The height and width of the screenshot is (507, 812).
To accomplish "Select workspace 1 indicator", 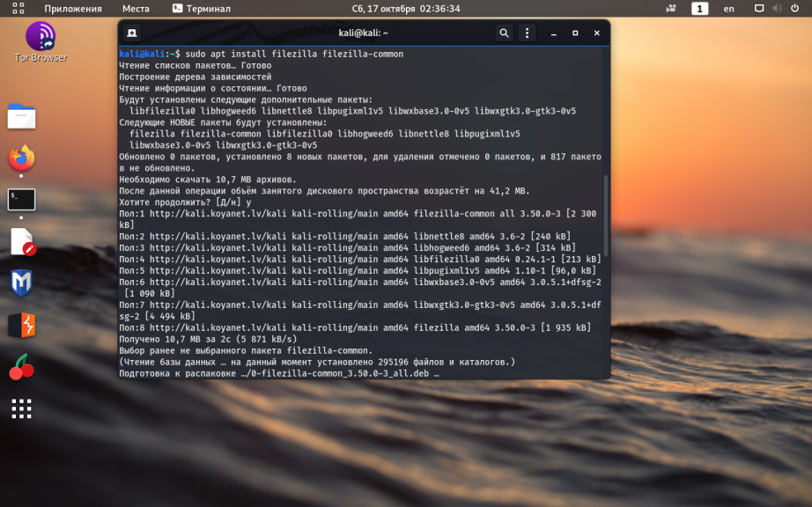I will click(699, 8).
